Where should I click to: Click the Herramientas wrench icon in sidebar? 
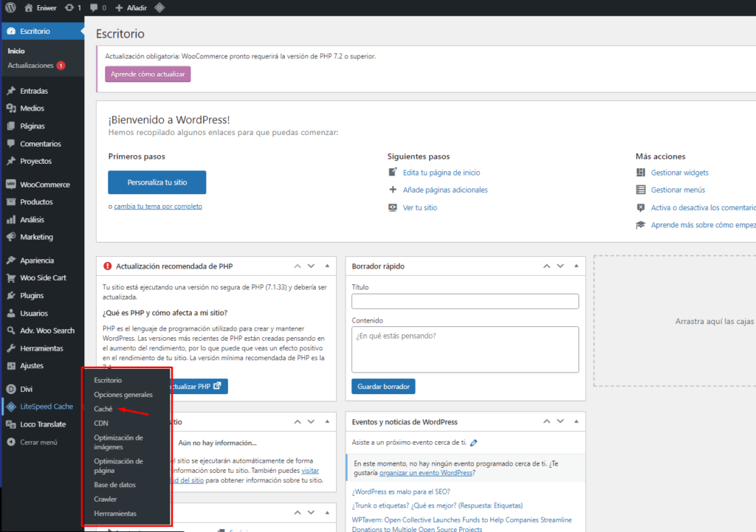pos(11,348)
